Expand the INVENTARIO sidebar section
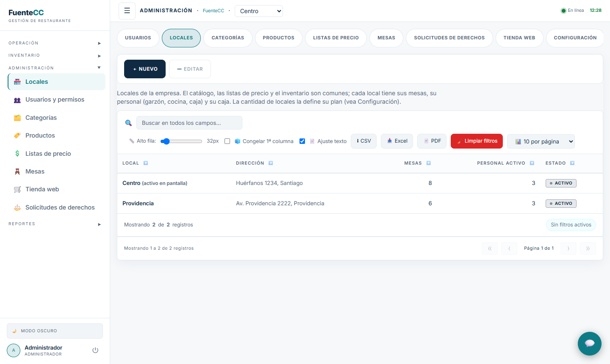610x364 pixels. [x=55, y=55]
